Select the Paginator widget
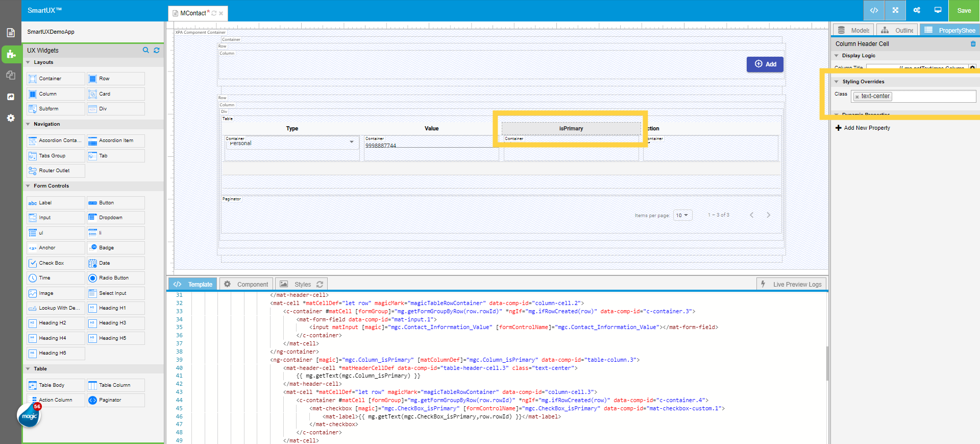Screen dimensions: 980x444 (x=115, y=400)
